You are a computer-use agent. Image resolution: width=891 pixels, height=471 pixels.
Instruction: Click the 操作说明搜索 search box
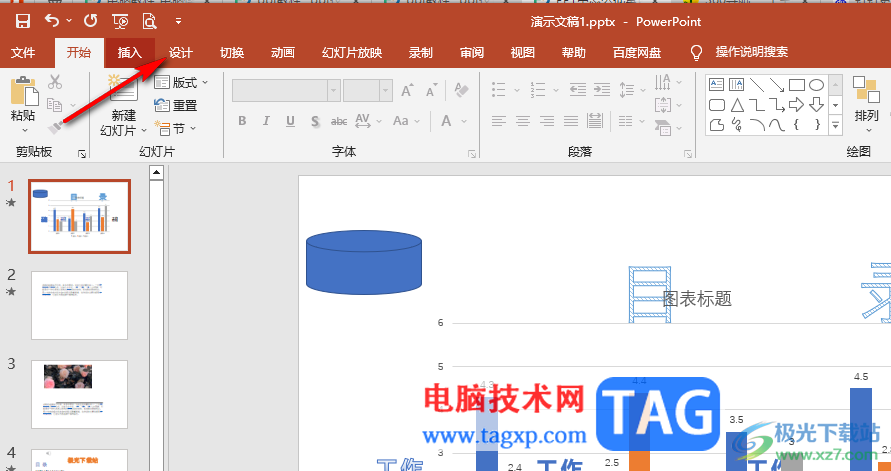(752, 53)
